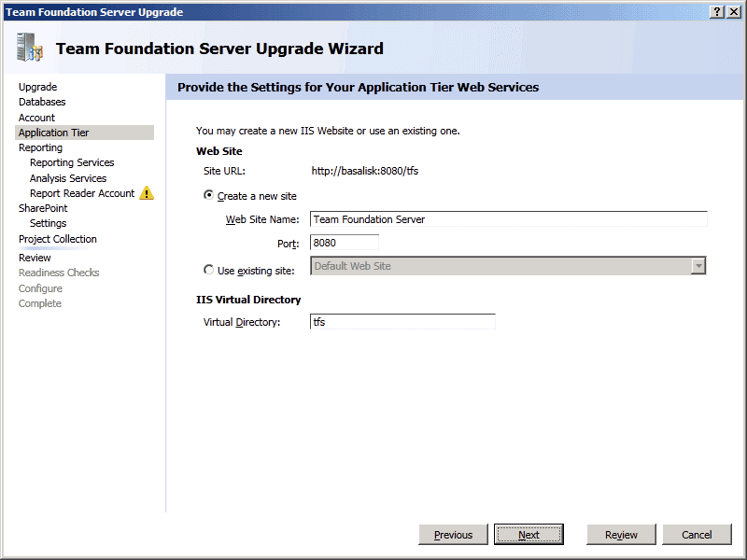Go to Analysis Services settings

[68, 178]
